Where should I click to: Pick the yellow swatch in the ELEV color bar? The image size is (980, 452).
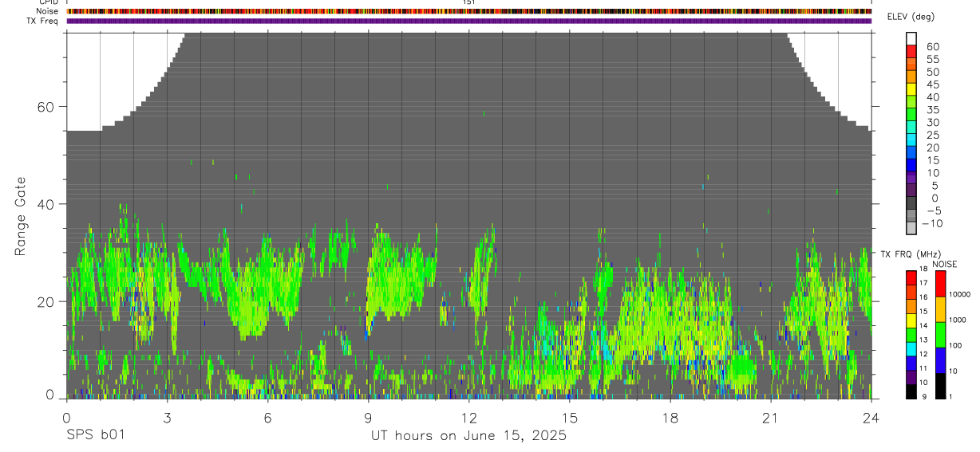911,89
